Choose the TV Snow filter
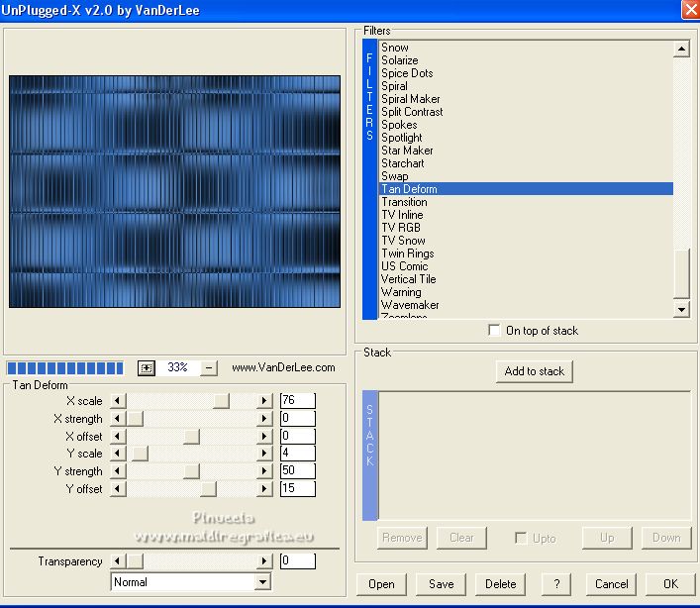 [x=403, y=241]
